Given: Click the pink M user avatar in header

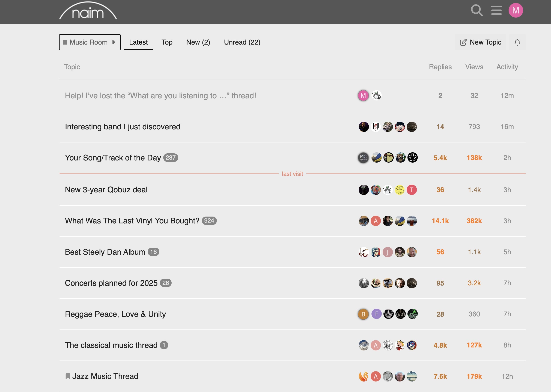Looking at the screenshot, I should pos(515,10).
